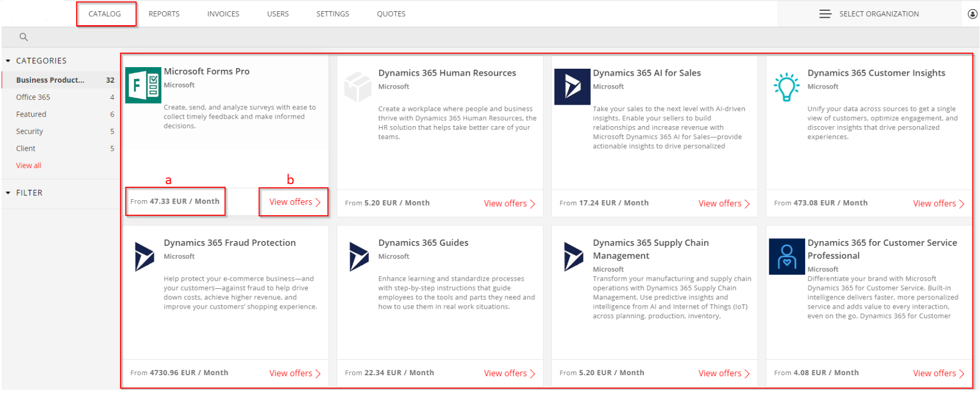Click the Dynamics 365 Guides title

[x=423, y=243]
